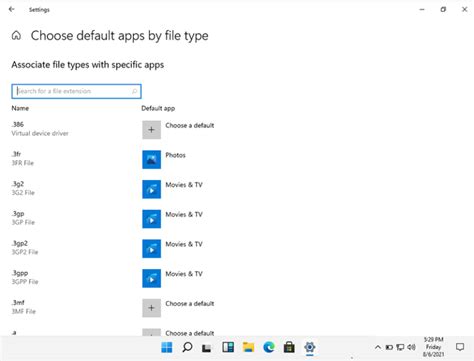Click the plus icon for .3mf file type
The image size is (474, 361).
(151, 308)
